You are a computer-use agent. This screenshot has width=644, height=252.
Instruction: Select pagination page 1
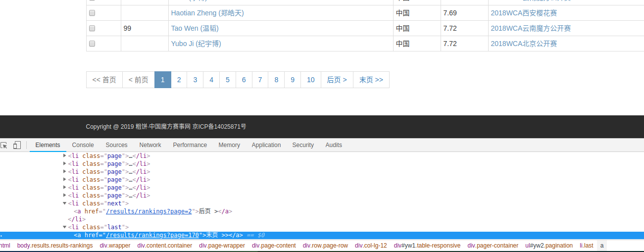(x=162, y=80)
